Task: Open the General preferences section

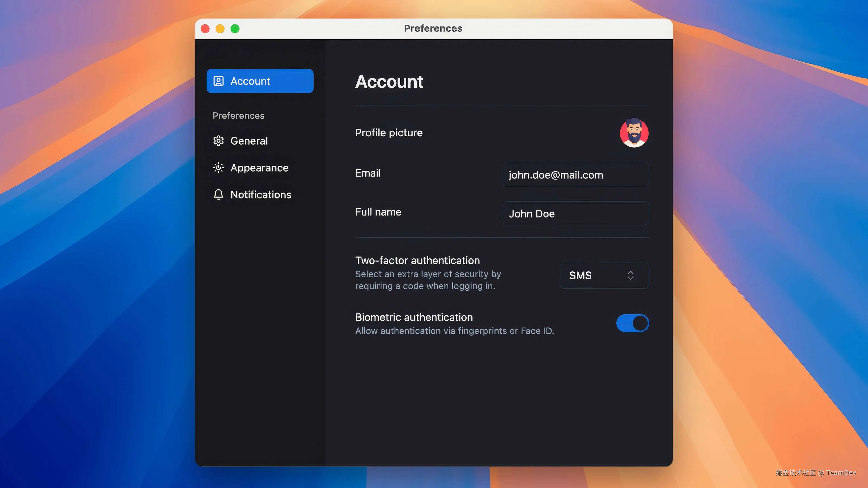Action: pyautogui.click(x=249, y=141)
